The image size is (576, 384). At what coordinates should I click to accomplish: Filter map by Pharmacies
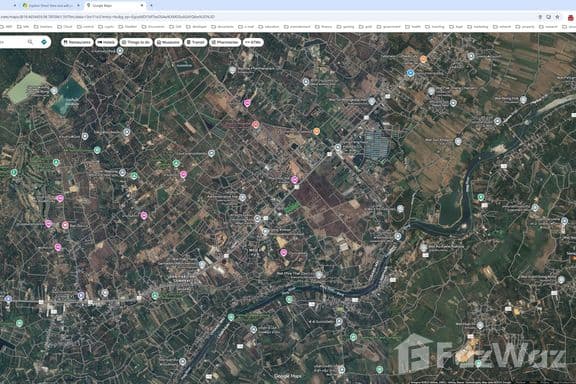[x=225, y=43]
